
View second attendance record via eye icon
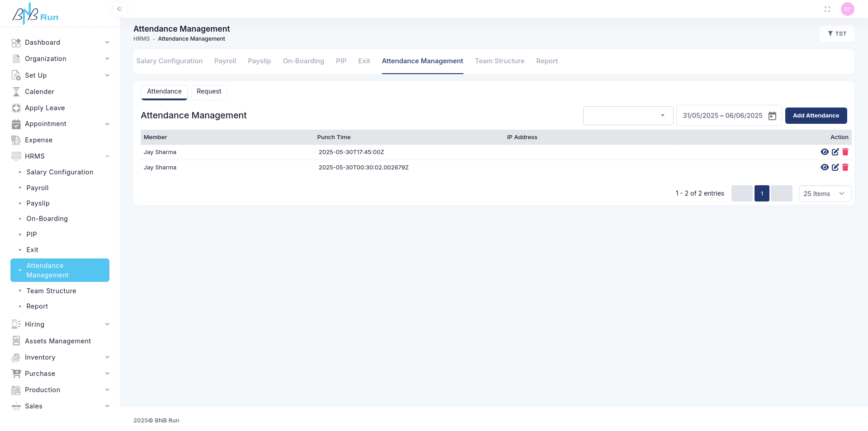tap(825, 168)
